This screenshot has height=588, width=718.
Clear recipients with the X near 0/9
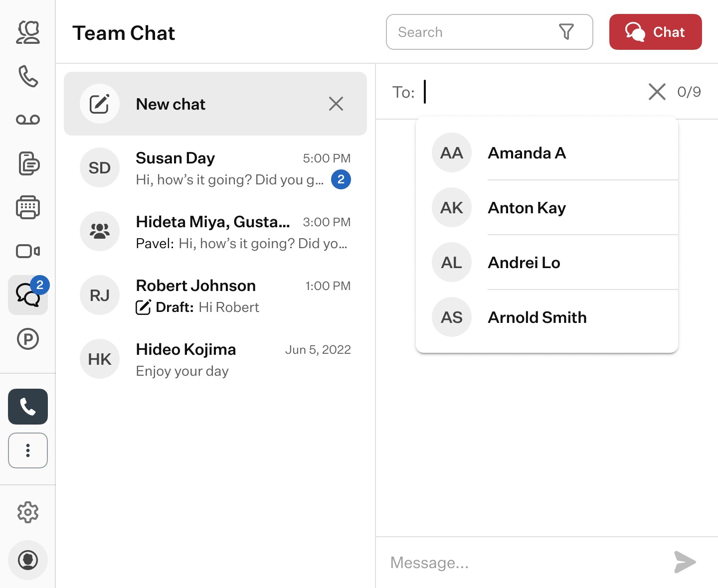[657, 92]
